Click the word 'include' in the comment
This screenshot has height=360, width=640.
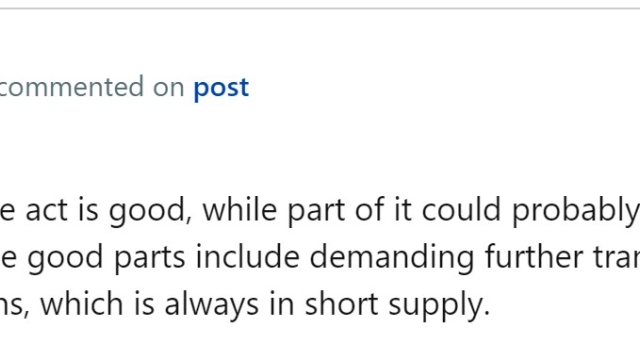247,257
